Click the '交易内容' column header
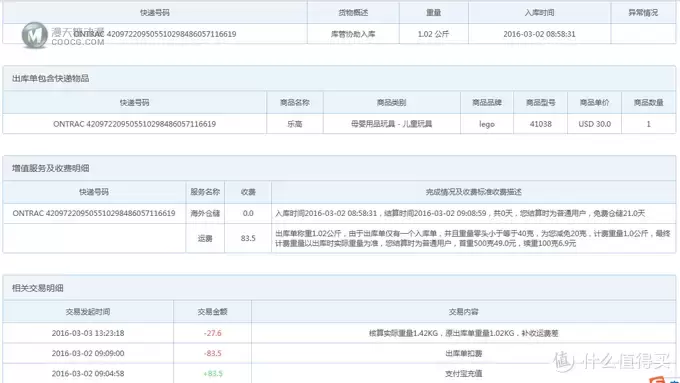The height and width of the screenshot is (383, 680). tap(463, 311)
